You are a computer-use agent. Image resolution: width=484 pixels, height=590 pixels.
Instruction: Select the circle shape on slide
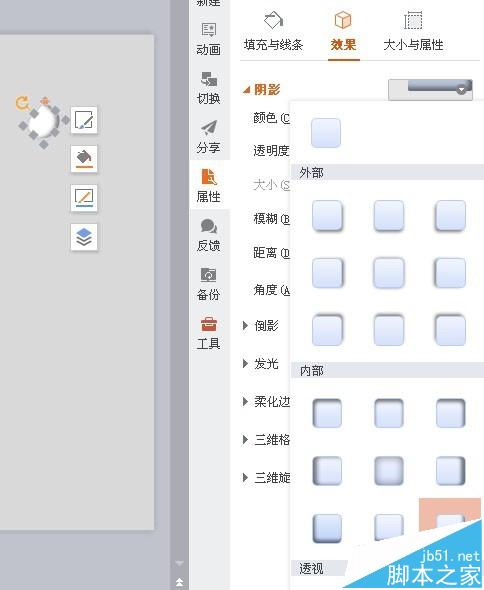point(43,121)
